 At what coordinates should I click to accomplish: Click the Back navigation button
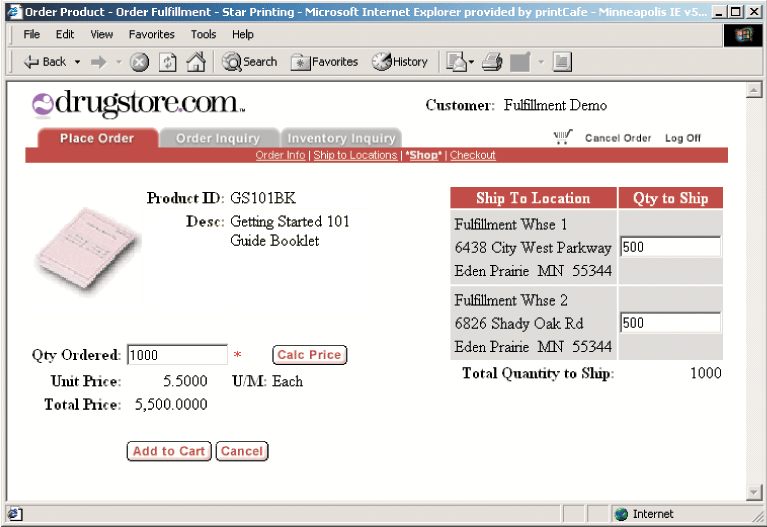[x=44, y=62]
